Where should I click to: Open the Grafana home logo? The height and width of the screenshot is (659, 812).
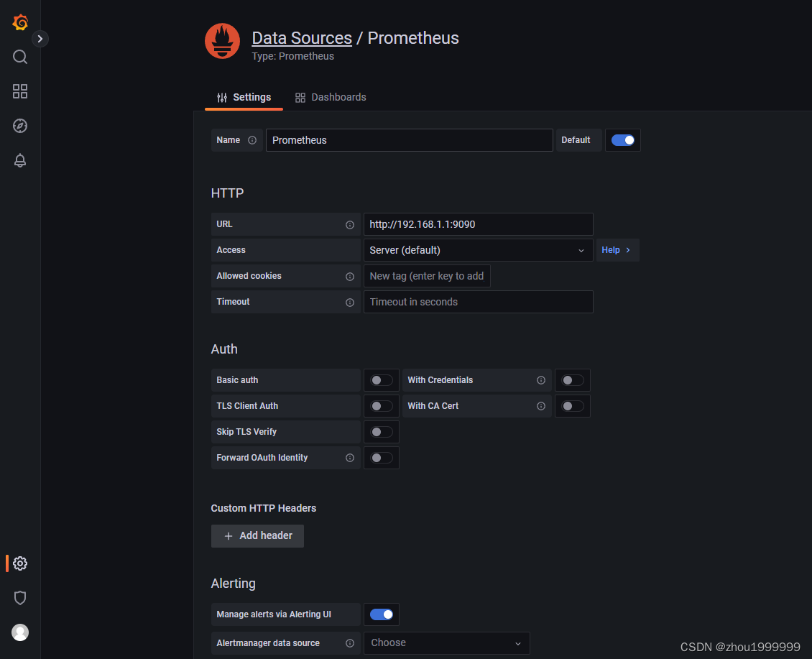(20, 22)
